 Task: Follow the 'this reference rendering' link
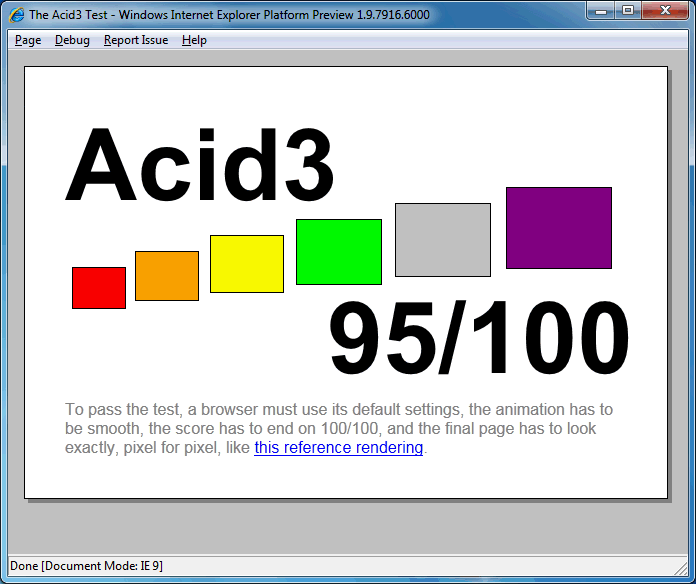coord(338,448)
